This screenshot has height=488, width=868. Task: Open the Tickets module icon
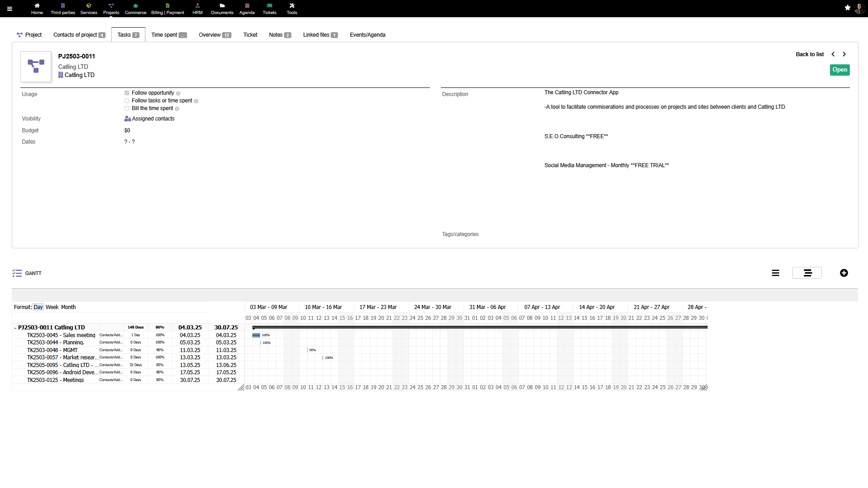pyautogui.click(x=269, y=6)
